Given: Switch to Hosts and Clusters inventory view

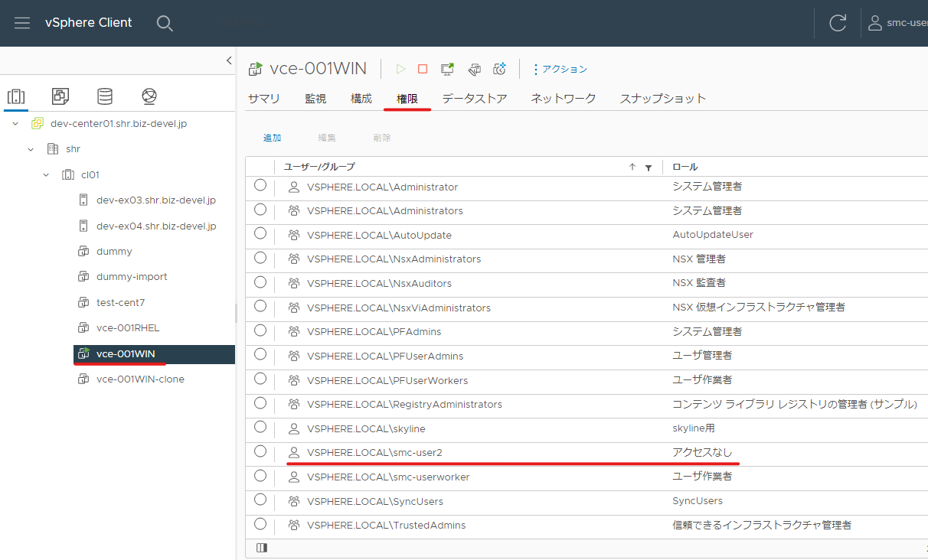Looking at the screenshot, I should point(16,96).
